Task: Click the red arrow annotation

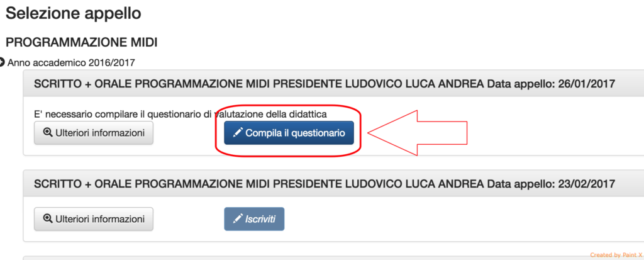Action: [x=418, y=133]
